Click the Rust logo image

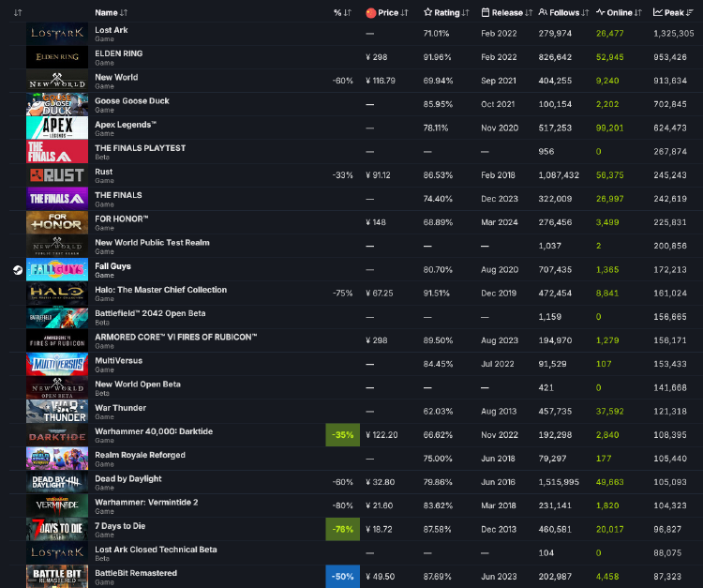tap(57, 174)
